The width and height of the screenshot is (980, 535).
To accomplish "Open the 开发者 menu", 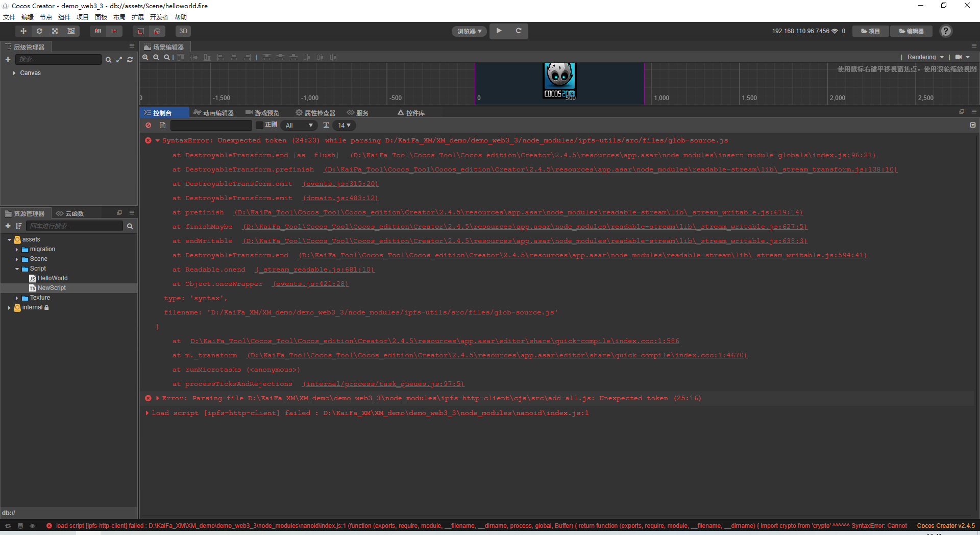I will 159,17.
